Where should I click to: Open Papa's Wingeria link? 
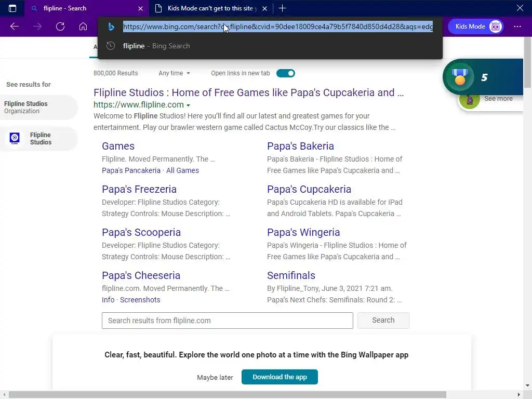click(x=303, y=232)
